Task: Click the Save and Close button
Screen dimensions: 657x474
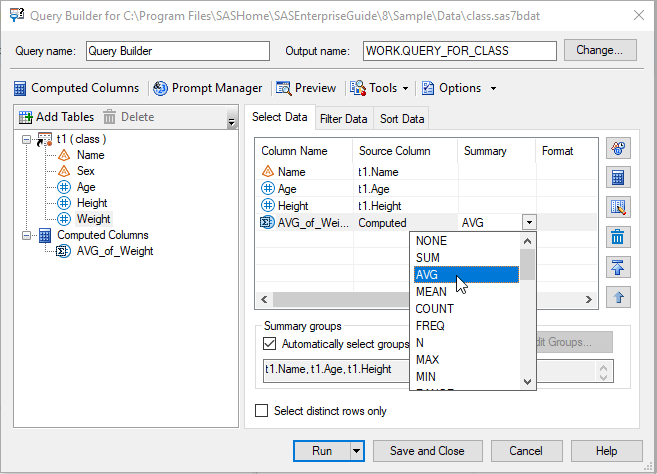Action: click(427, 451)
